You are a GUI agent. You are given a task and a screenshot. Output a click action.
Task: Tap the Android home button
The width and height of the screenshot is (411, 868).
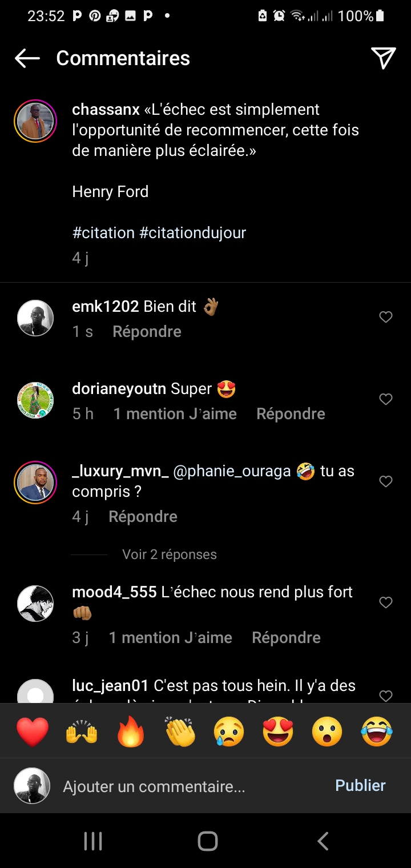point(208,841)
